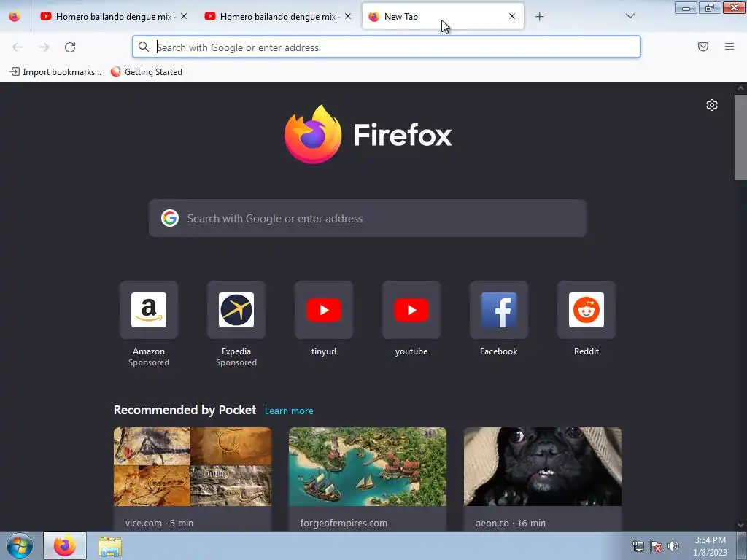Open the Windows Start menu orb
The width and height of the screenshot is (747, 560).
point(20,545)
